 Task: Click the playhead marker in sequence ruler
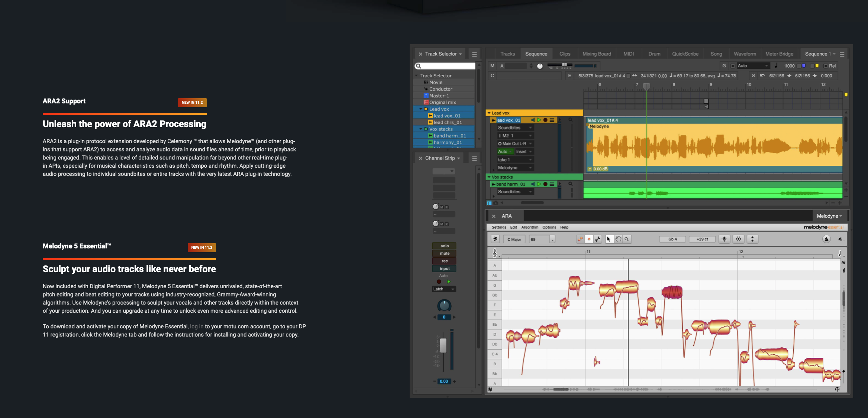click(x=646, y=86)
